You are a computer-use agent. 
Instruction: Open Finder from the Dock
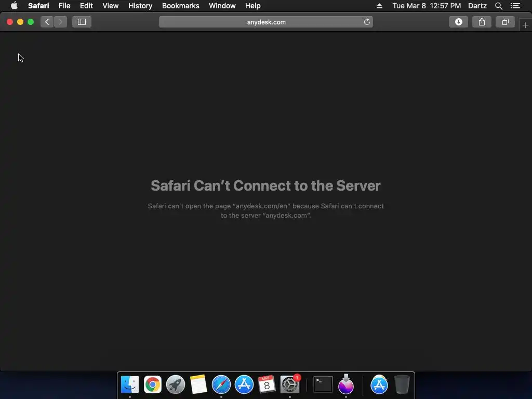pyautogui.click(x=129, y=384)
